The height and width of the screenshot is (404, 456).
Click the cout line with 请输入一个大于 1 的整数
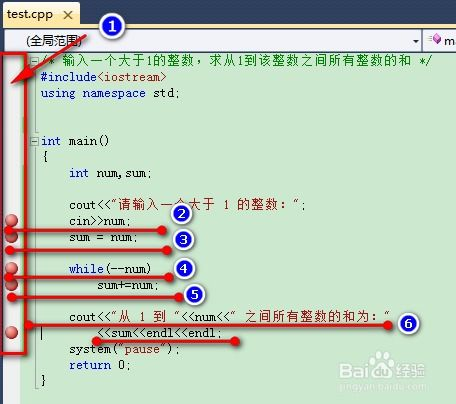pos(187,204)
